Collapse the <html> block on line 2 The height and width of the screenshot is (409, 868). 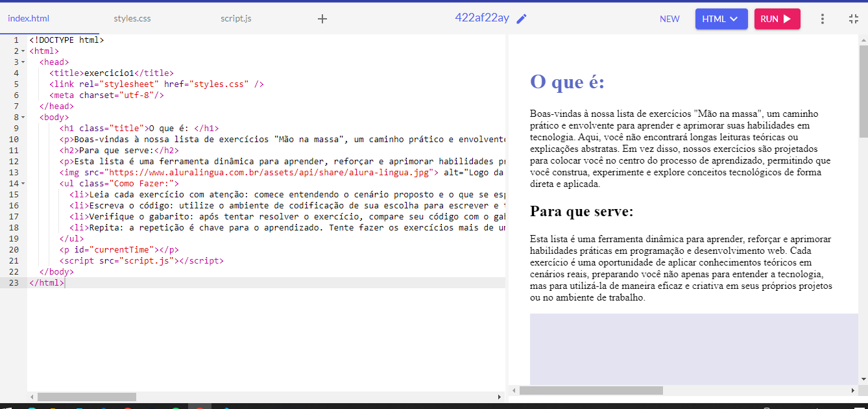coord(23,51)
